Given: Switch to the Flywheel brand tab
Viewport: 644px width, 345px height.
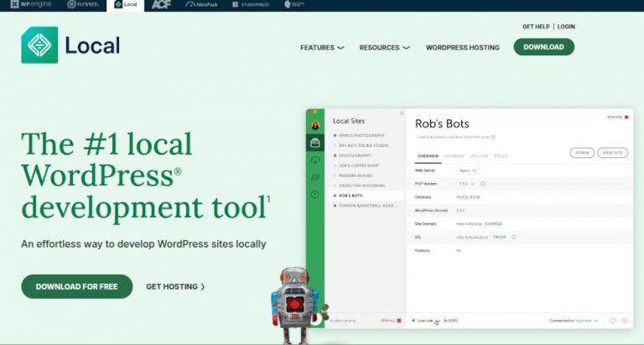Looking at the screenshot, I should click(x=83, y=4).
